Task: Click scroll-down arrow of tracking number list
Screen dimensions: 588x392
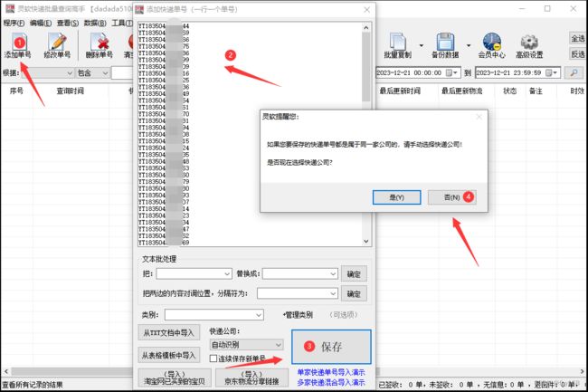Action: (366, 241)
